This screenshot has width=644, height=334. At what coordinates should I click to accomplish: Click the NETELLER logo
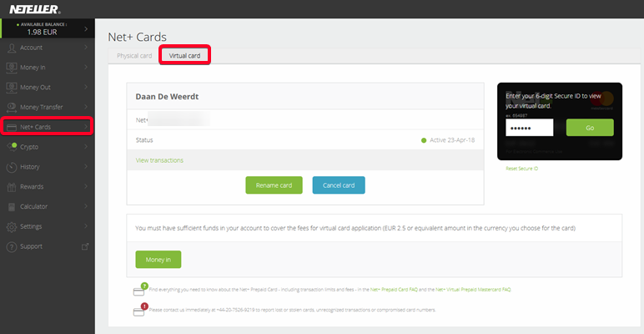[x=35, y=9]
